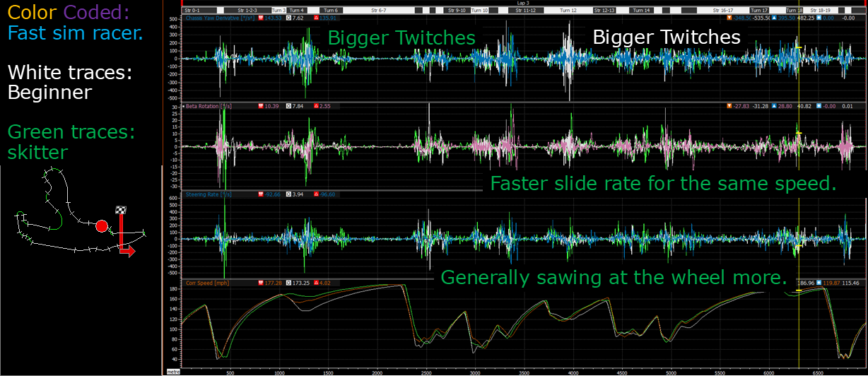Screen dimensions: 868x376
Task: Click the average icon beside value 7.62
Action: tap(289, 18)
